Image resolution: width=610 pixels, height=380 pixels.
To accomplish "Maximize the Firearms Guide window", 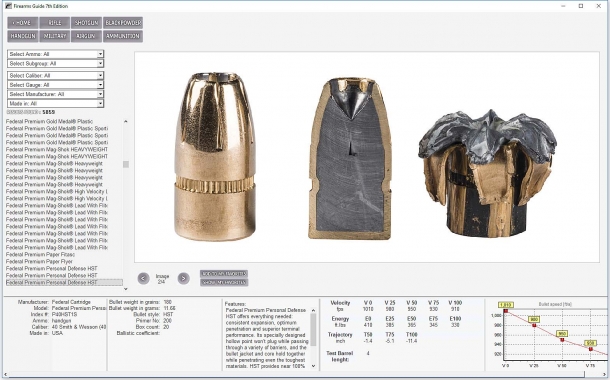I will [x=581, y=6].
